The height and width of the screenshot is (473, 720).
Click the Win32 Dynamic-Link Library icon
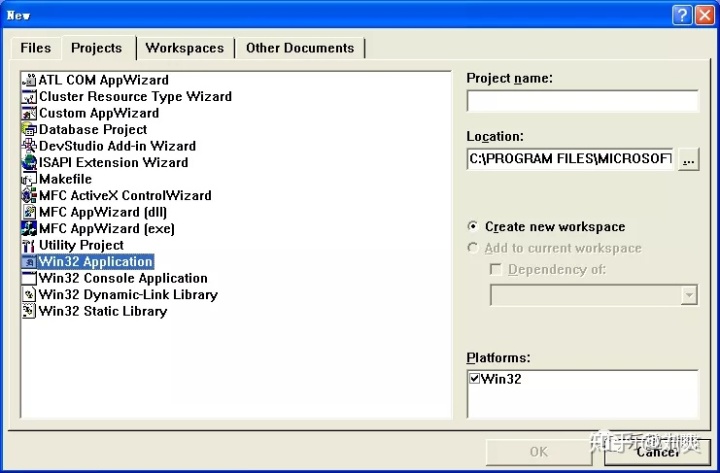29,295
